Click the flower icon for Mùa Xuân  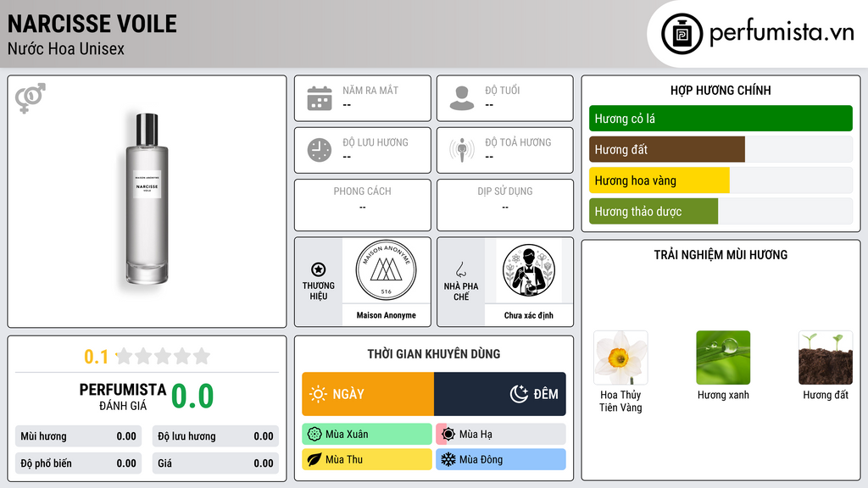(314, 435)
